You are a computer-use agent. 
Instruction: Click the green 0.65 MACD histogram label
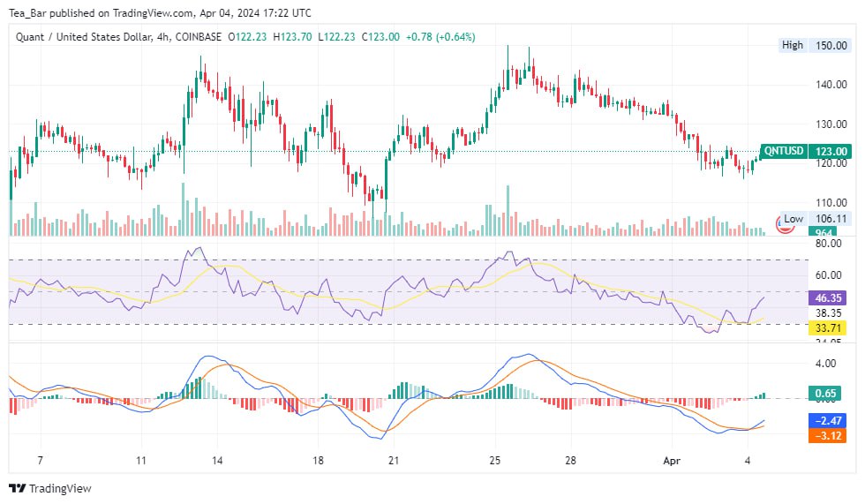tap(824, 393)
